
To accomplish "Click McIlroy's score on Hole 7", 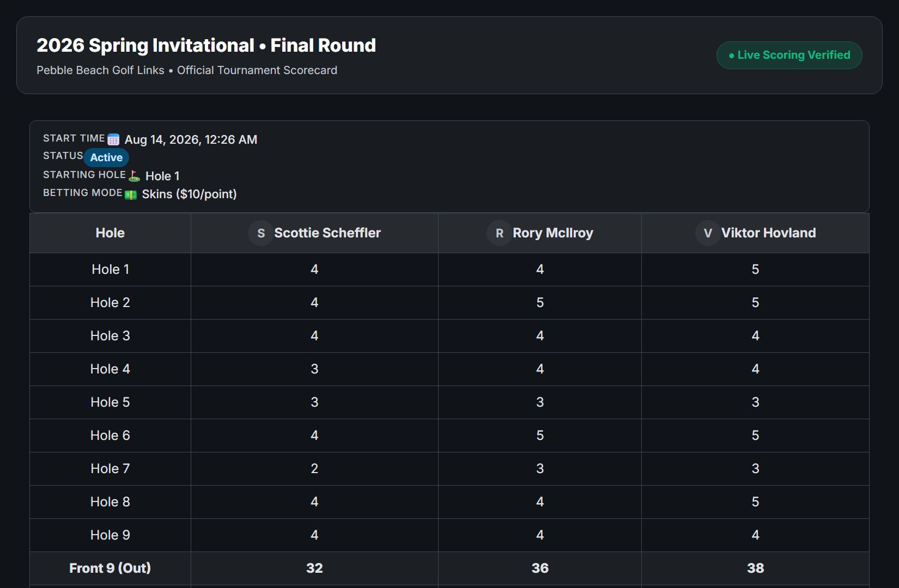I will [x=540, y=469].
